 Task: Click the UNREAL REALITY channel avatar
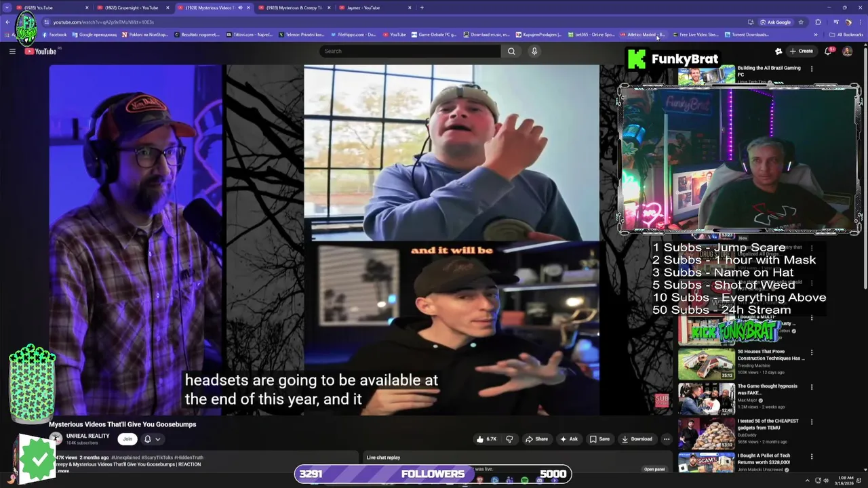point(56,439)
